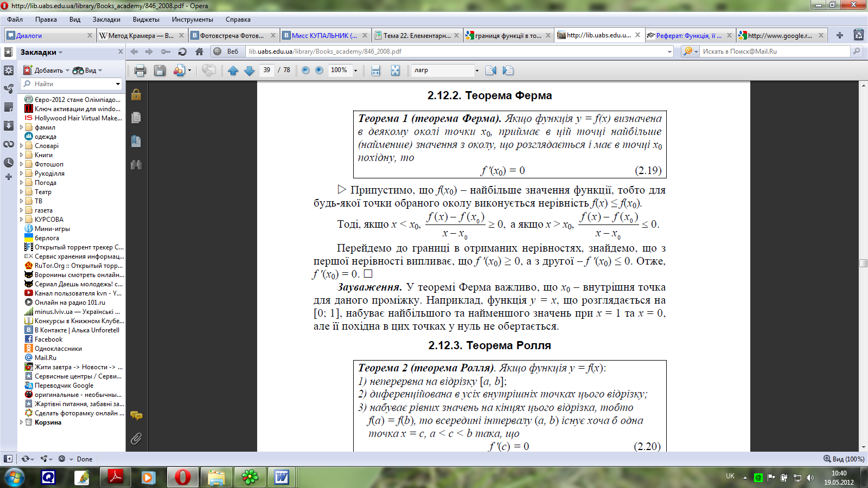
Task: Fit PDF page to width
Action: 375,70
